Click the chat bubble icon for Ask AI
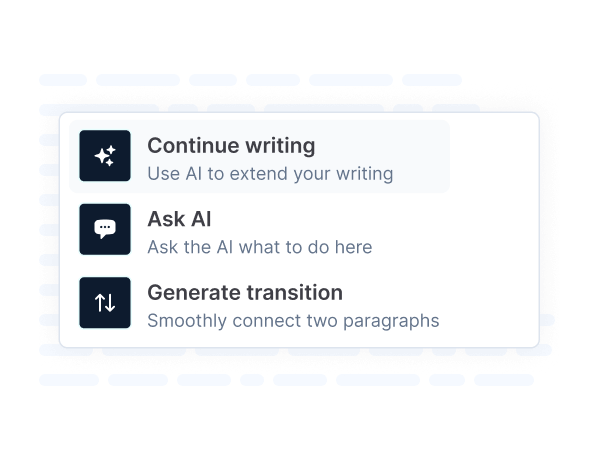This screenshot has height=460, width=600. coord(105,229)
